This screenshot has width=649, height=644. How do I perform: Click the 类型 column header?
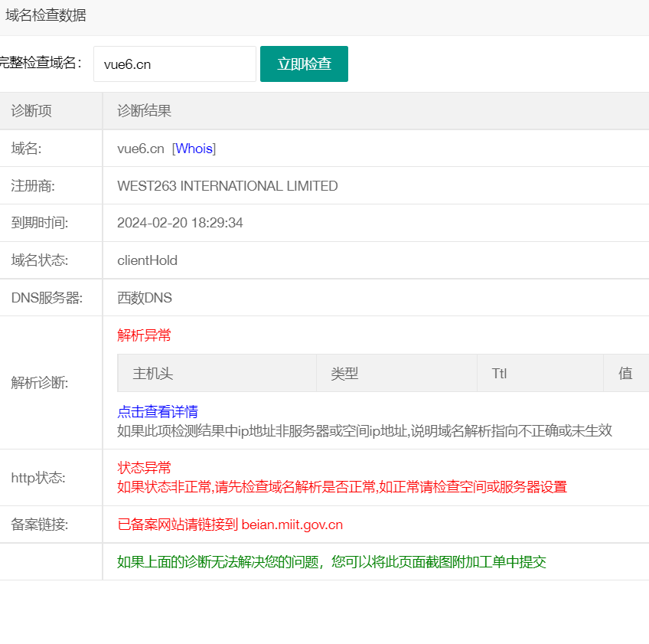pos(344,374)
